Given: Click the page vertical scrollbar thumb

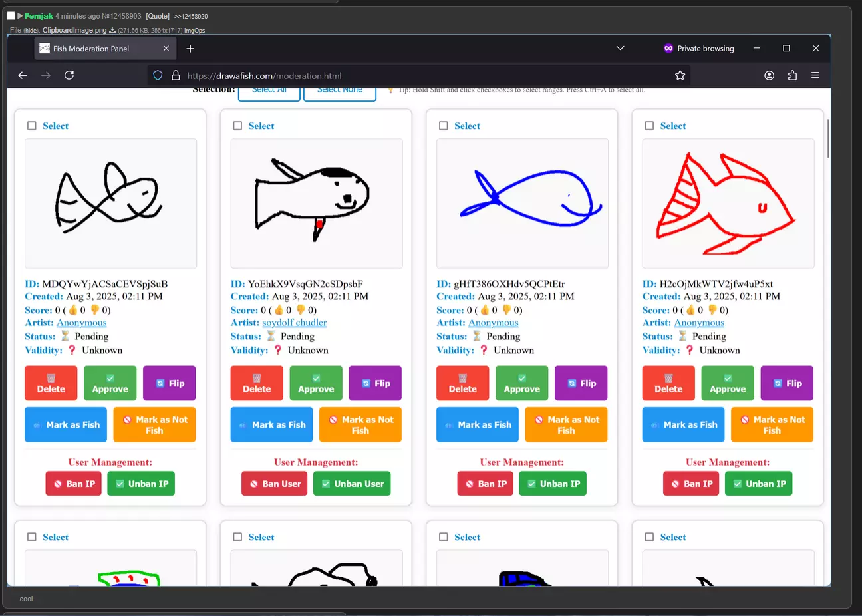Looking at the screenshot, I should click(828, 138).
